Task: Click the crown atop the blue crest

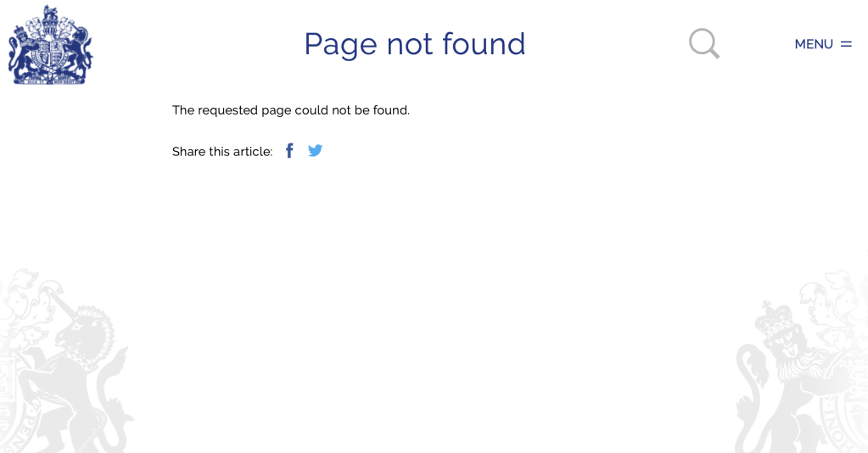Action: [x=50, y=14]
